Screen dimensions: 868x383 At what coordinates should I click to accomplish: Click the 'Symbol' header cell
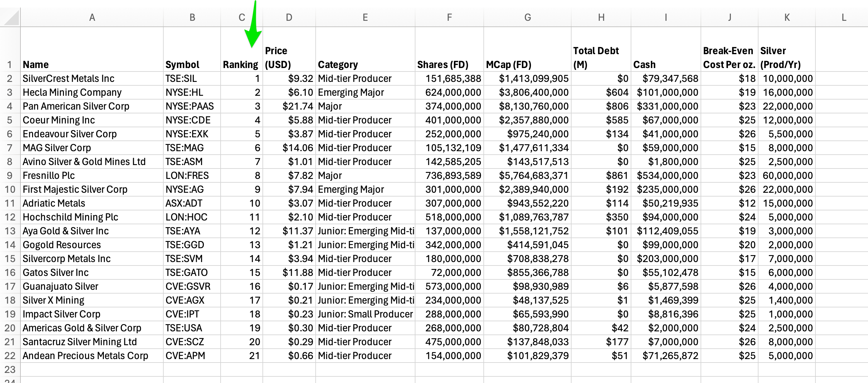[192, 49]
